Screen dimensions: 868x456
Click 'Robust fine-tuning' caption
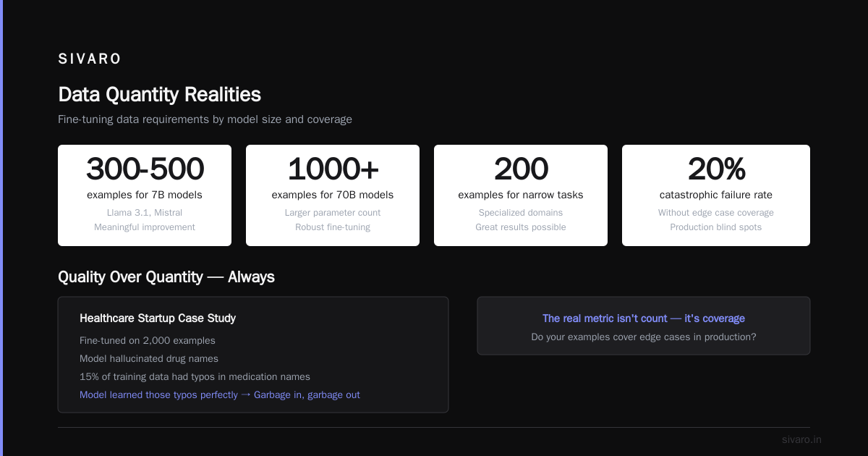(333, 227)
